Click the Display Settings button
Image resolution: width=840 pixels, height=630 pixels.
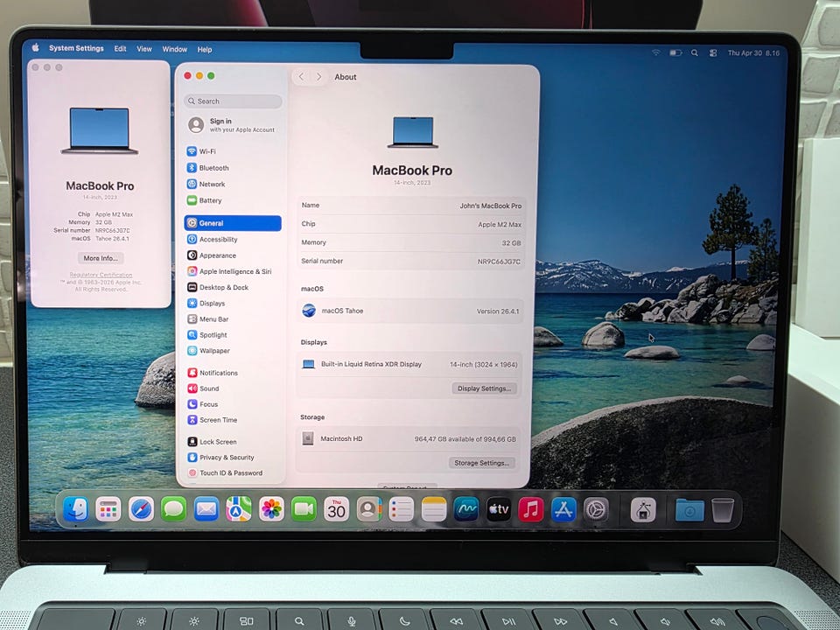pyautogui.click(x=484, y=388)
